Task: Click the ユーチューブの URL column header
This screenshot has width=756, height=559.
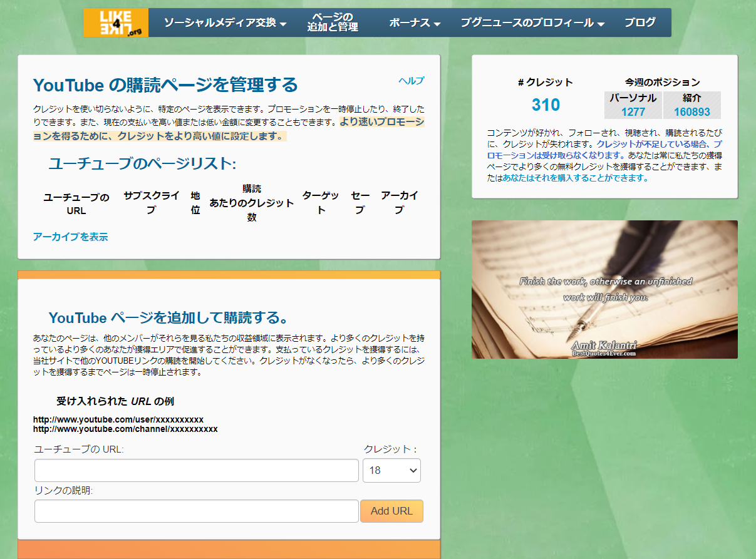Action: (x=76, y=204)
